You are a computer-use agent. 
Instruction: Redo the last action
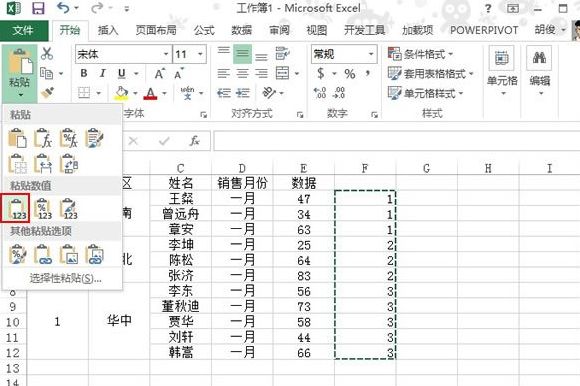97,8
